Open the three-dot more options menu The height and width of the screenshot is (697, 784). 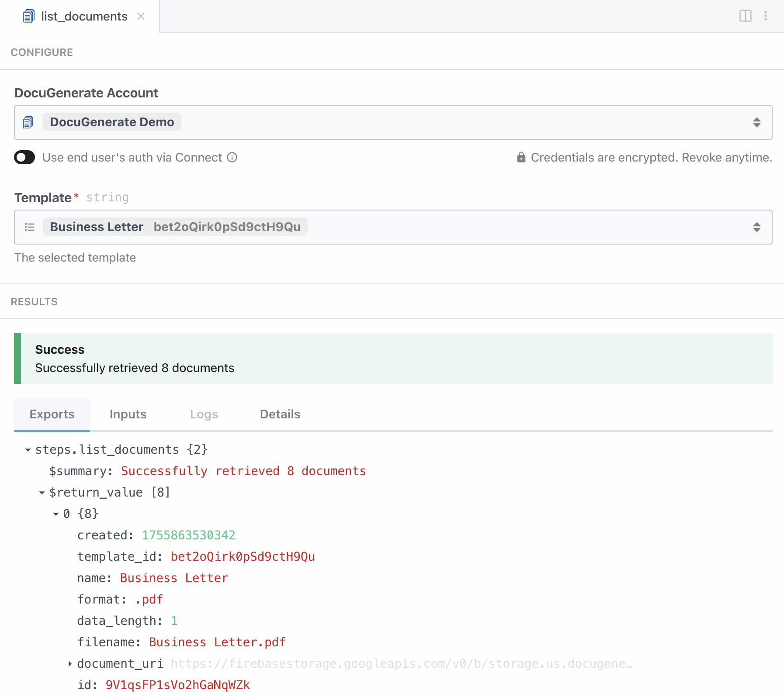click(766, 16)
